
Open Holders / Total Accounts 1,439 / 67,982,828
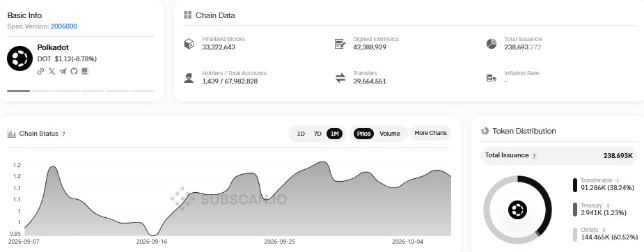(x=230, y=81)
